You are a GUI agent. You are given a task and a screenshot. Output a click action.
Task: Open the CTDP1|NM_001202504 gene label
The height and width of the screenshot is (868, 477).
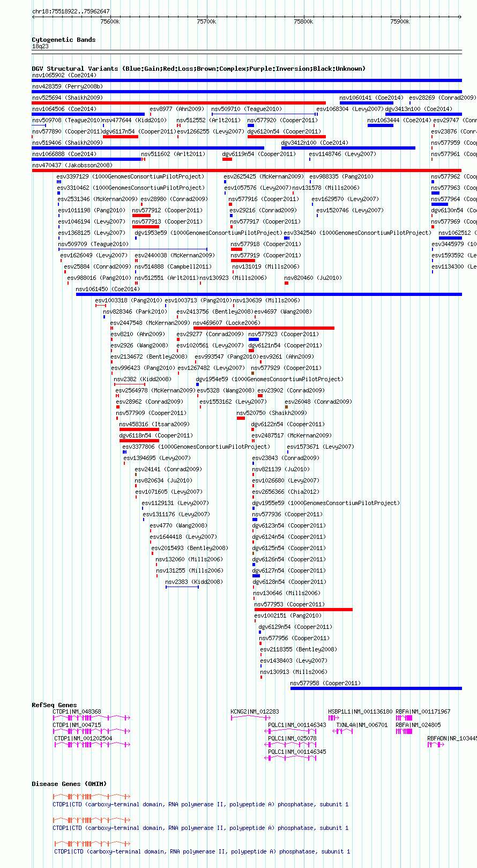(x=83, y=738)
